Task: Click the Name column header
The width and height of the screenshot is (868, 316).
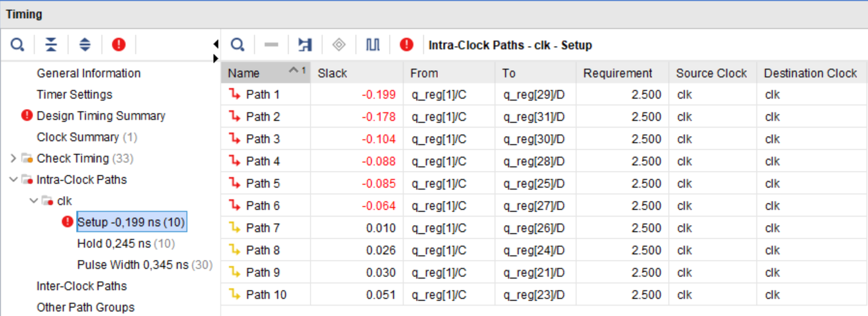Action: [x=243, y=74]
